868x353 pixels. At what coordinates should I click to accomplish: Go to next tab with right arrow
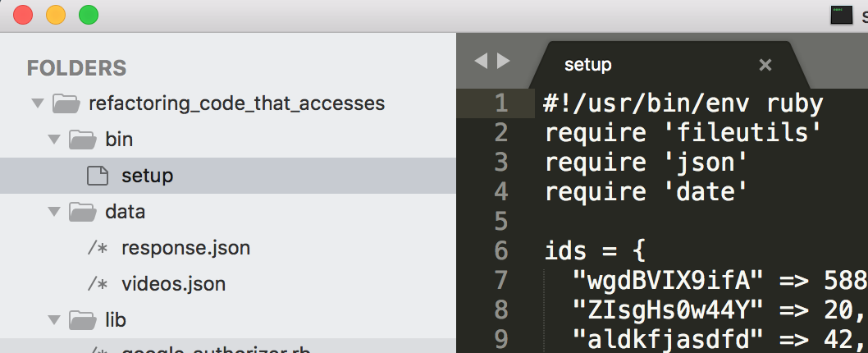click(x=504, y=61)
